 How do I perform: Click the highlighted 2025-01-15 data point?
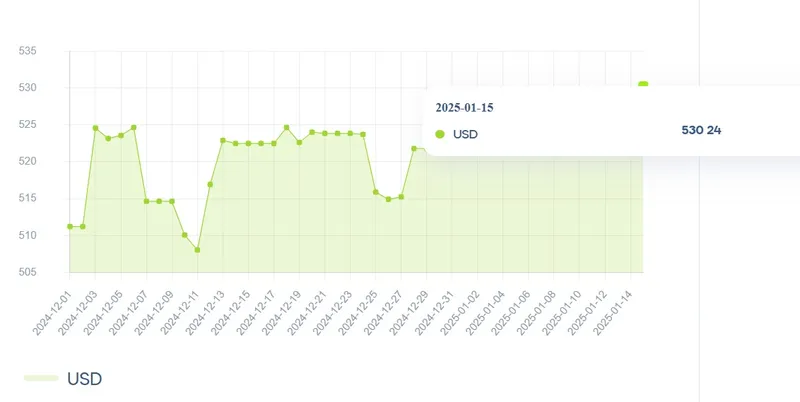643,85
